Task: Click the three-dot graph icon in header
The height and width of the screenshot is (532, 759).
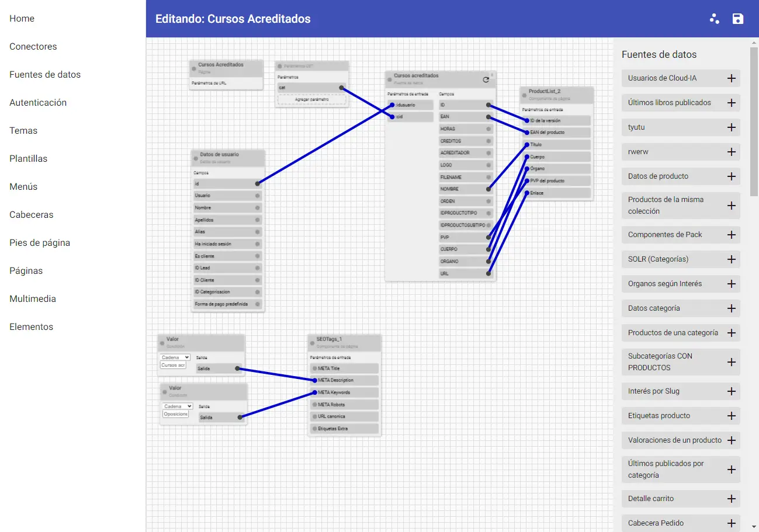Action: click(715, 19)
